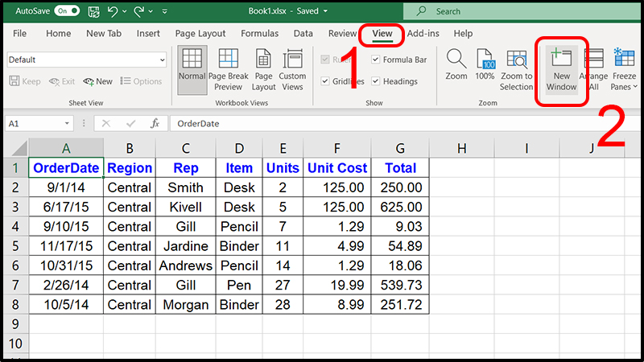Select column H header
644x362 pixels.
coord(461,148)
